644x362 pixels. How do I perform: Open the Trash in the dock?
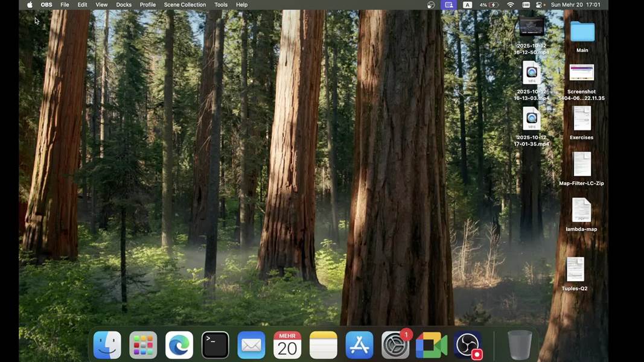(x=520, y=346)
